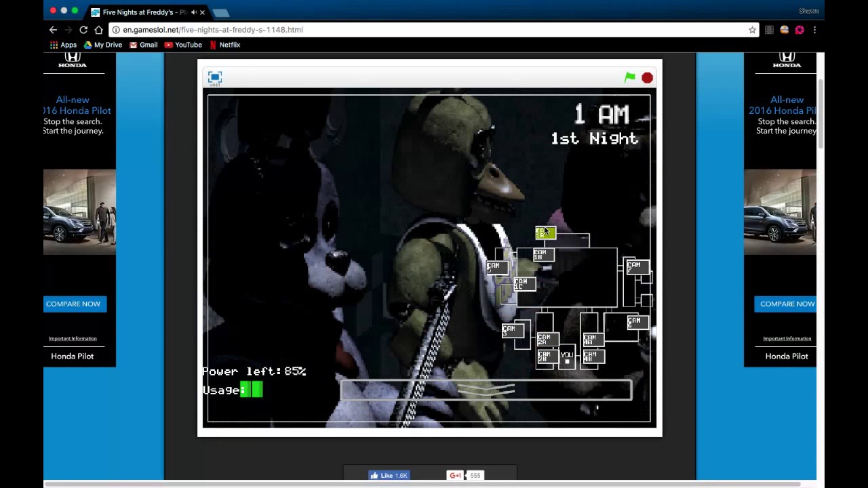View CAM 7 on the camera map
868x488 pixels.
tap(637, 266)
